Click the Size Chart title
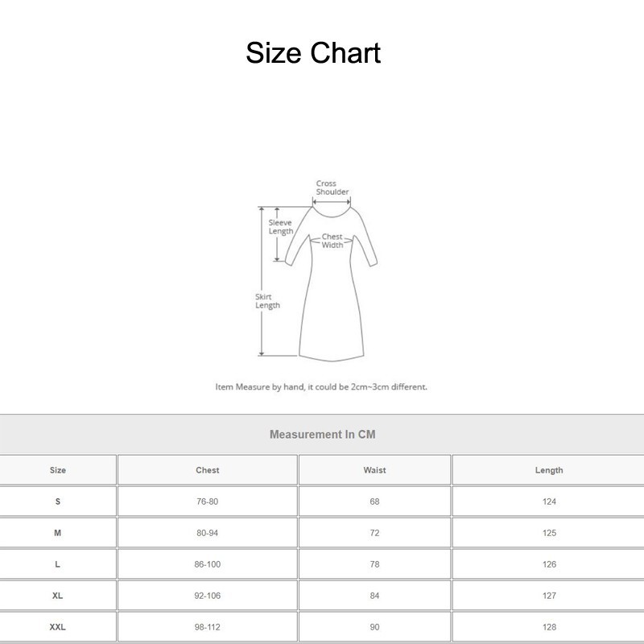Screen dimensions: 644x644 point(313,53)
